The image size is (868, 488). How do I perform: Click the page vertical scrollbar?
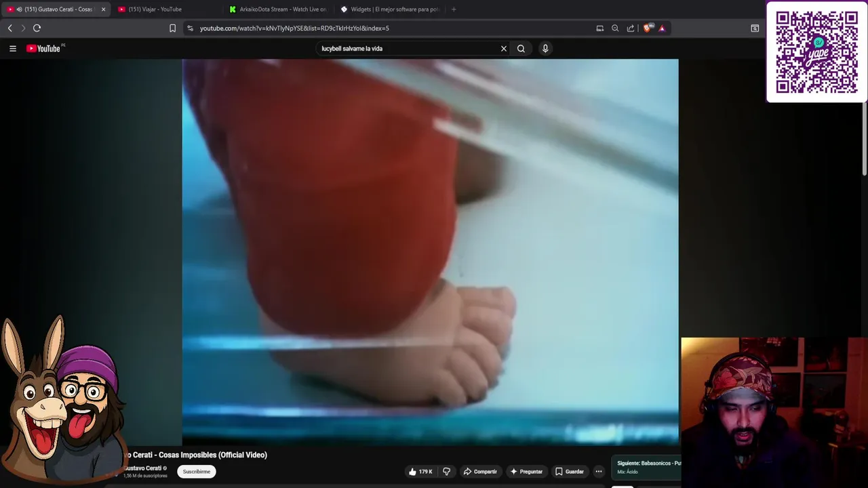coord(865,139)
